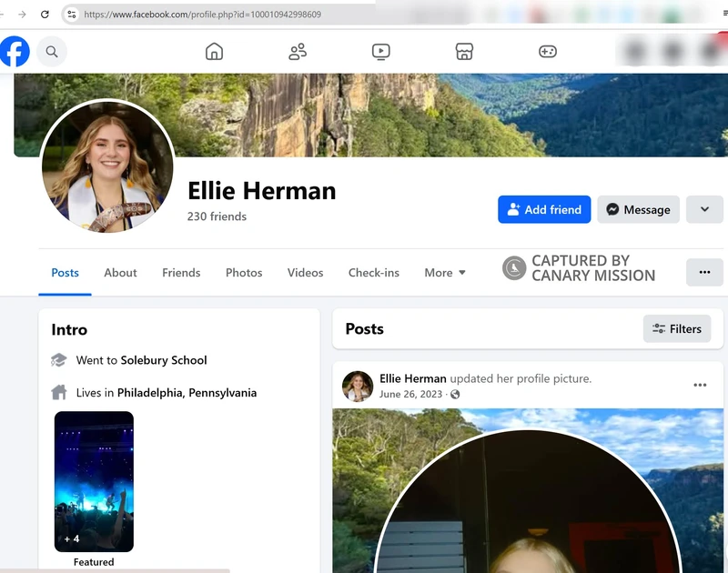The image size is (728, 573).
Task: Open the Facebook search magnifier
Action: click(52, 52)
